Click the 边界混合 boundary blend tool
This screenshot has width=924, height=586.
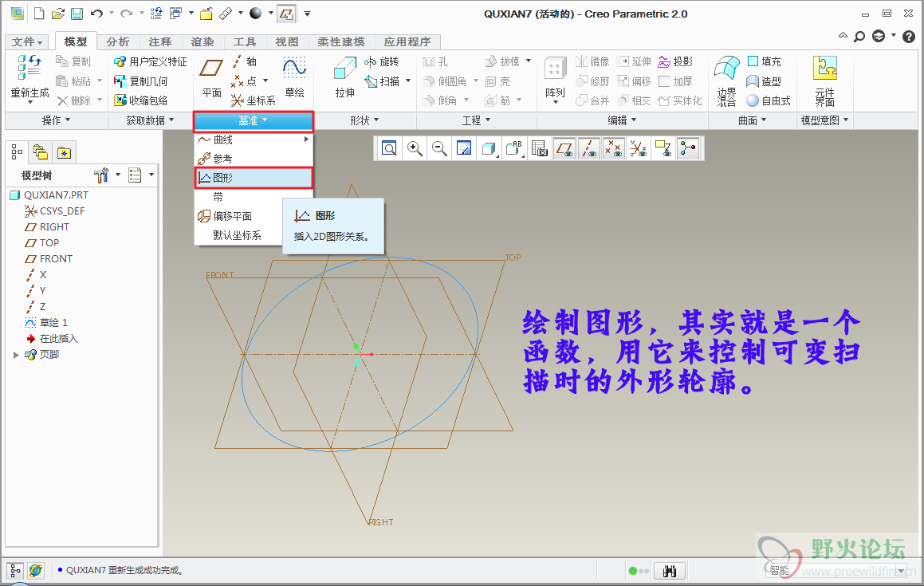(x=726, y=81)
